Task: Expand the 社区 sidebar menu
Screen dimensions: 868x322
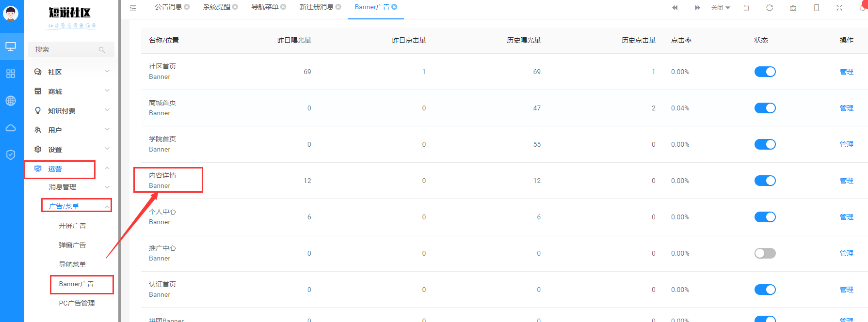Action: pos(71,72)
